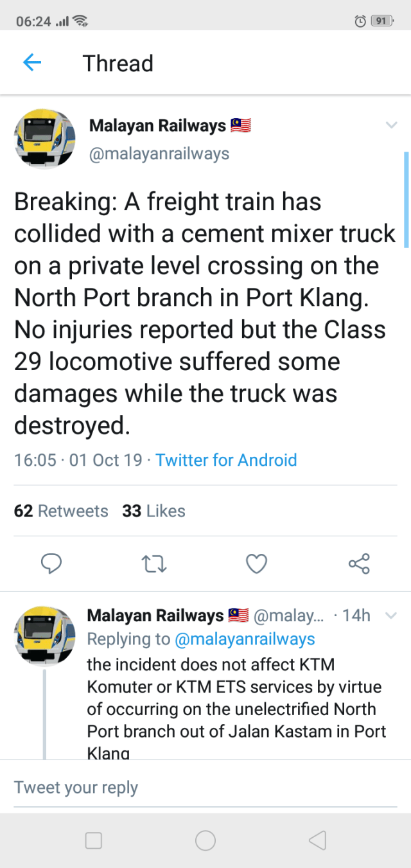Expand the reply tweet's options chevron
This screenshot has height=868, width=411.
[390, 616]
